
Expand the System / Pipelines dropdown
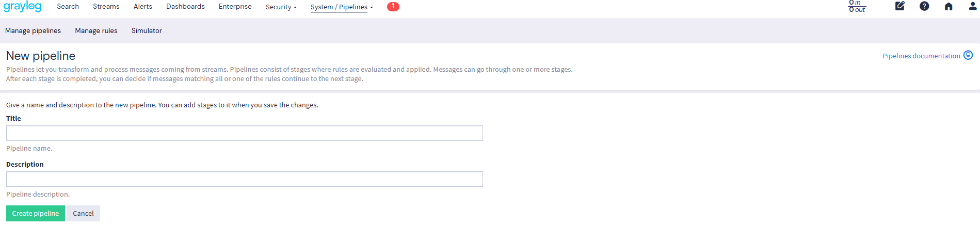coord(342,7)
